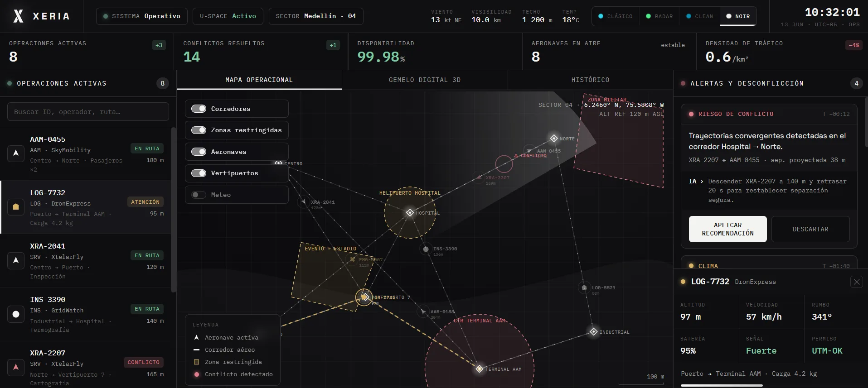
Task: Toggle the Zonas restringidas layer switch
Action: (x=199, y=130)
